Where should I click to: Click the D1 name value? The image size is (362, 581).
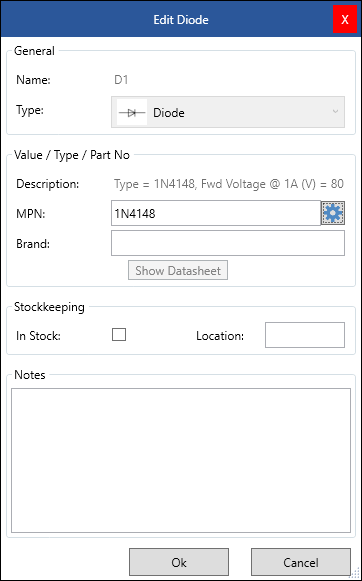point(121,80)
